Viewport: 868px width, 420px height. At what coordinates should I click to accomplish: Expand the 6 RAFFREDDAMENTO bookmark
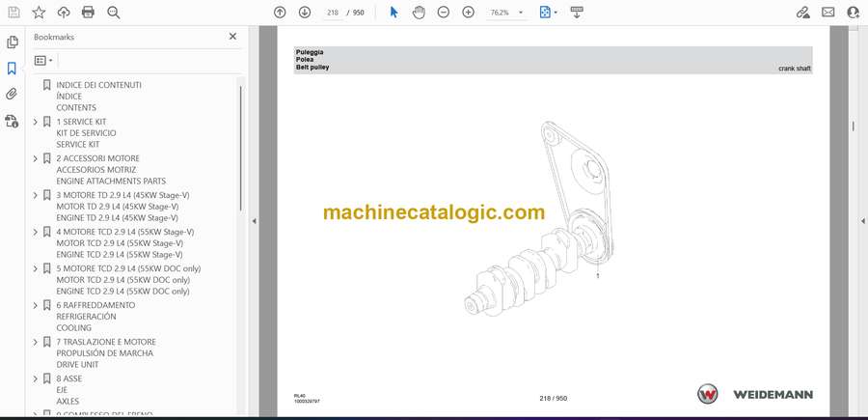(36, 305)
